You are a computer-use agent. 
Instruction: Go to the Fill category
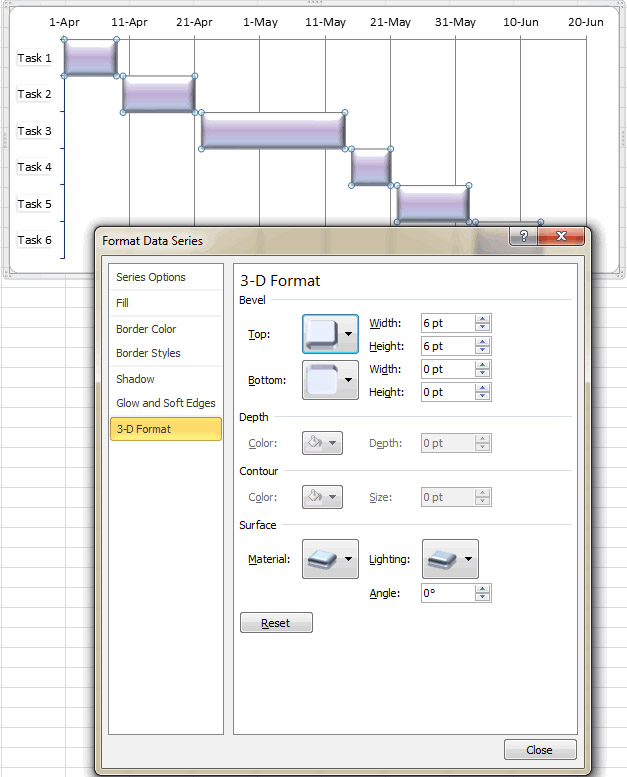coord(123,302)
